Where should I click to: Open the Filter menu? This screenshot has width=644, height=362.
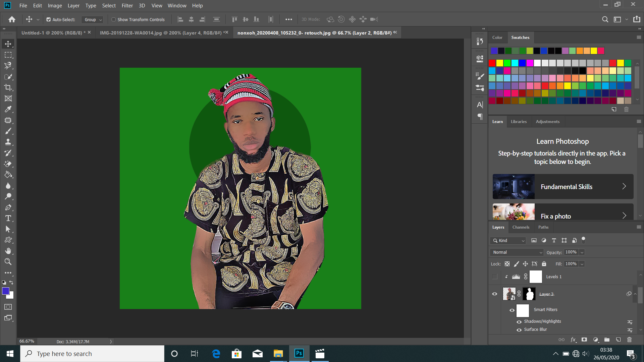(127, 5)
